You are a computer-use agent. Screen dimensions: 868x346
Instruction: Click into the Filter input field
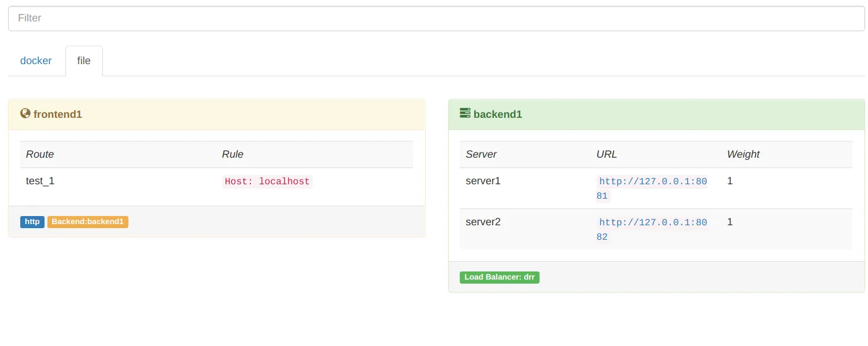pyautogui.click(x=436, y=18)
